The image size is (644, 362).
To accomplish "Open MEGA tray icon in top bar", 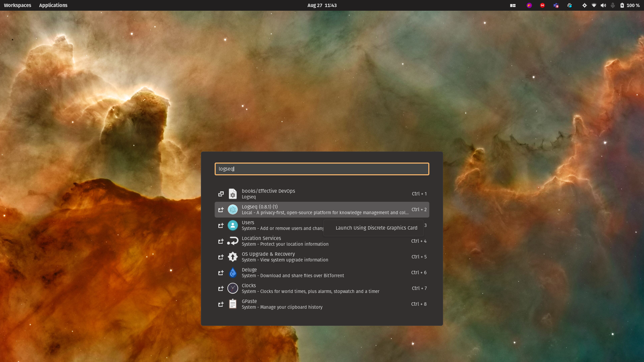I will pos(542,5).
